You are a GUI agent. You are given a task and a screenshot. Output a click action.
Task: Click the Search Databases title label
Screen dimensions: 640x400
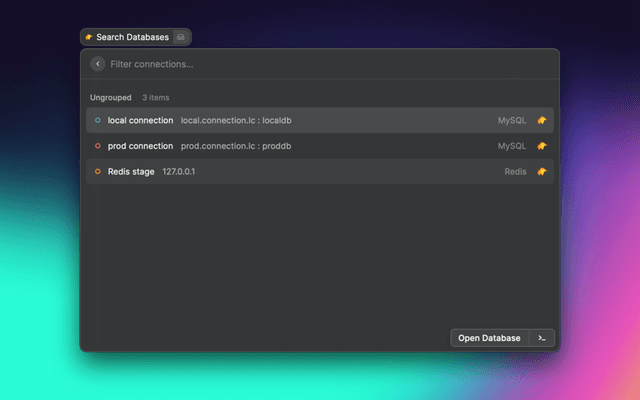(132, 37)
